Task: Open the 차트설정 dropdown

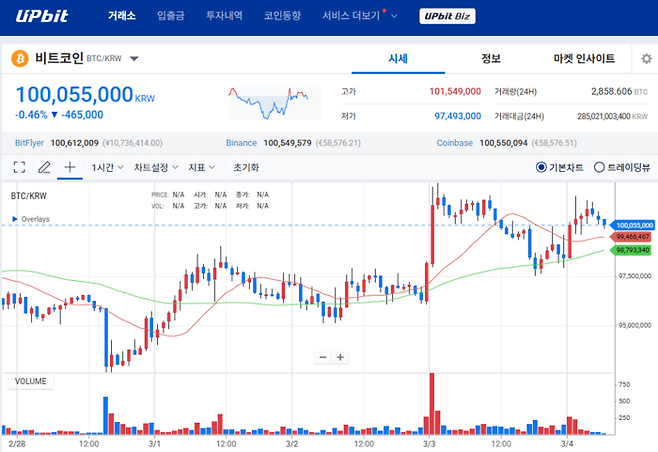Action: coord(155,167)
